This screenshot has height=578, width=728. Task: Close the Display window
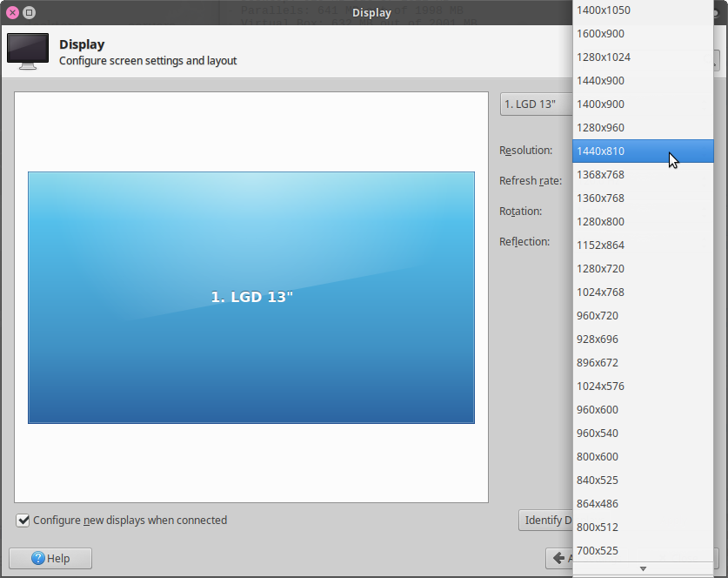coord(12,12)
